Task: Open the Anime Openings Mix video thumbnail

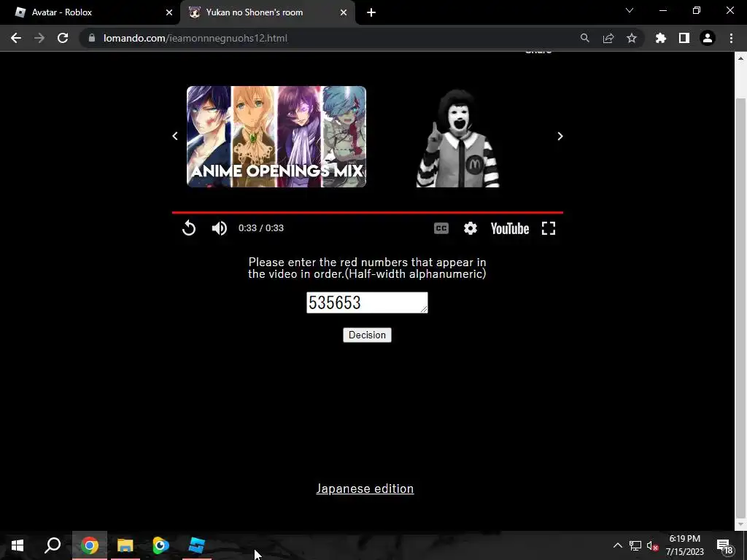Action: click(276, 136)
